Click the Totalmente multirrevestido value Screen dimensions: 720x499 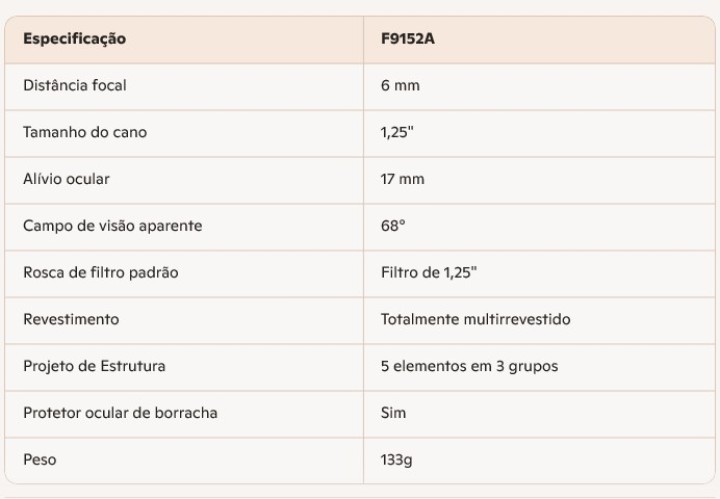click(x=475, y=319)
